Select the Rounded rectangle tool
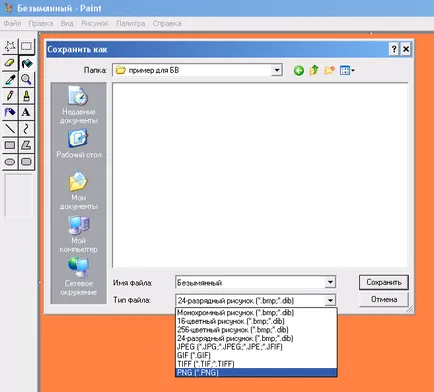This screenshot has width=434, height=392. tap(26, 162)
